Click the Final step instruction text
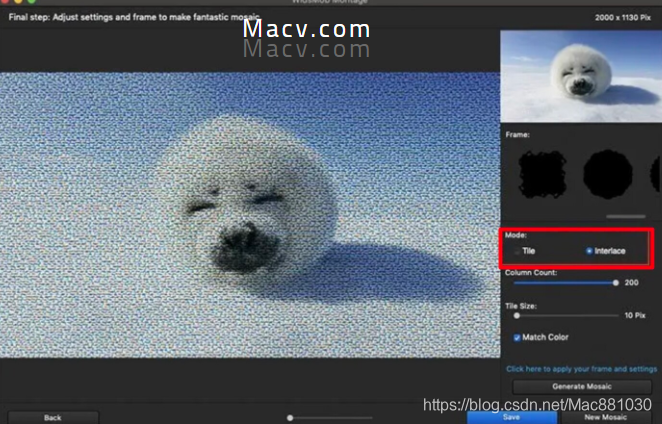Image resolution: width=662 pixels, height=424 pixels. point(134,17)
